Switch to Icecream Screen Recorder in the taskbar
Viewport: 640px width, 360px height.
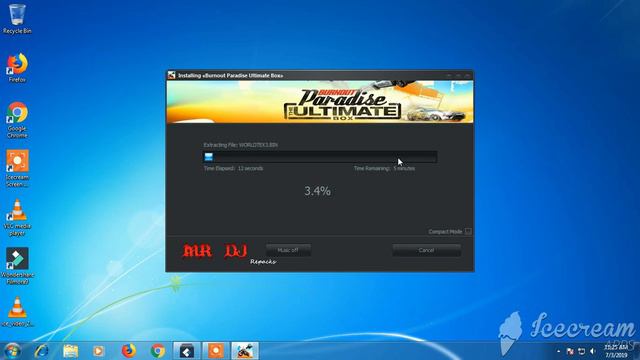[216, 351]
